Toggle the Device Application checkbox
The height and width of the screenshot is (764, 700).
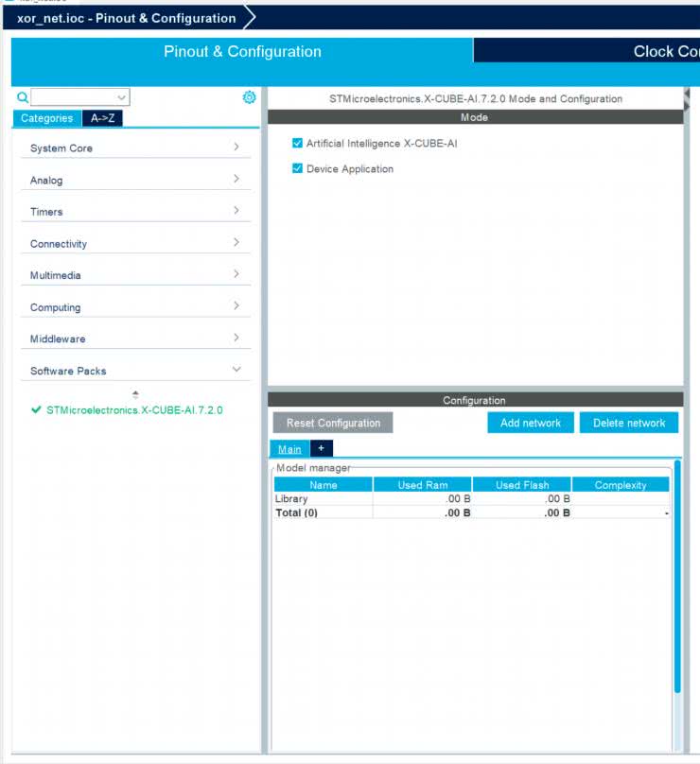pyautogui.click(x=297, y=169)
